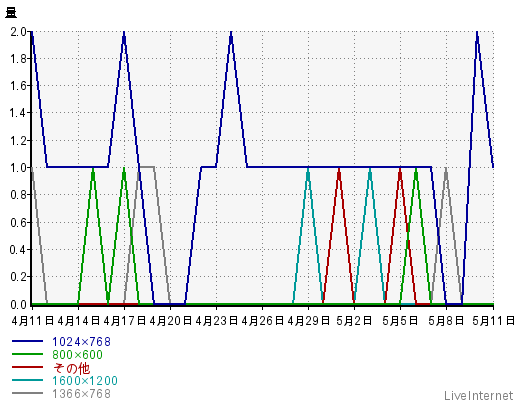Click the 800×600 legend label

77,355
